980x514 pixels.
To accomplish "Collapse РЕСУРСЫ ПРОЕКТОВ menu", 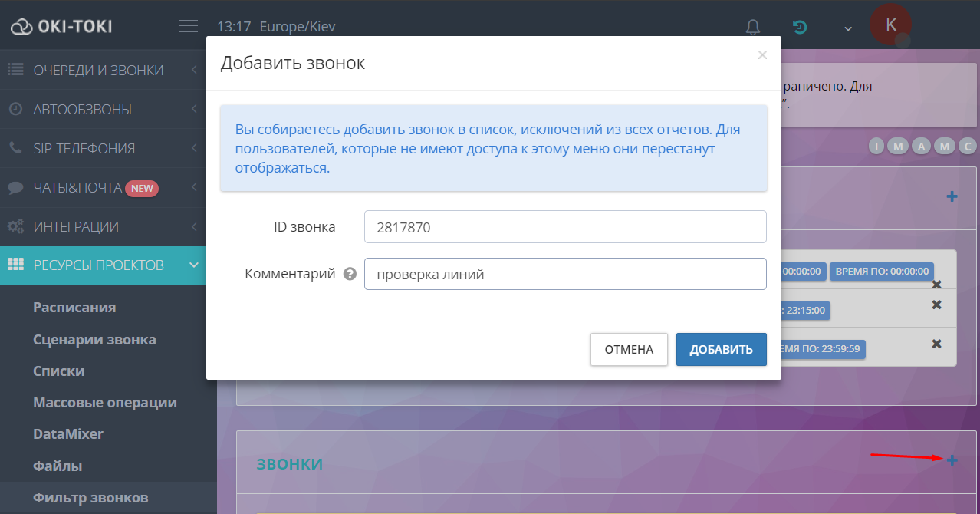I will click(x=103, y=265).
